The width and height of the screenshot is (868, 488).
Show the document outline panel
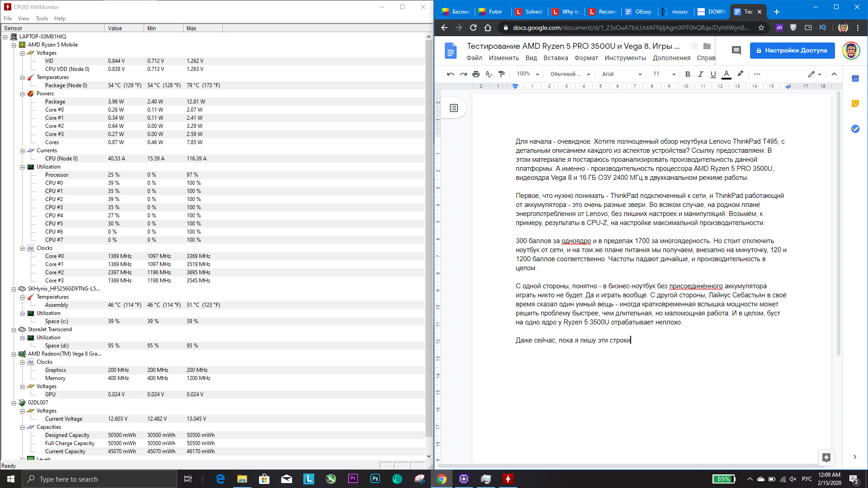point(454,108)
